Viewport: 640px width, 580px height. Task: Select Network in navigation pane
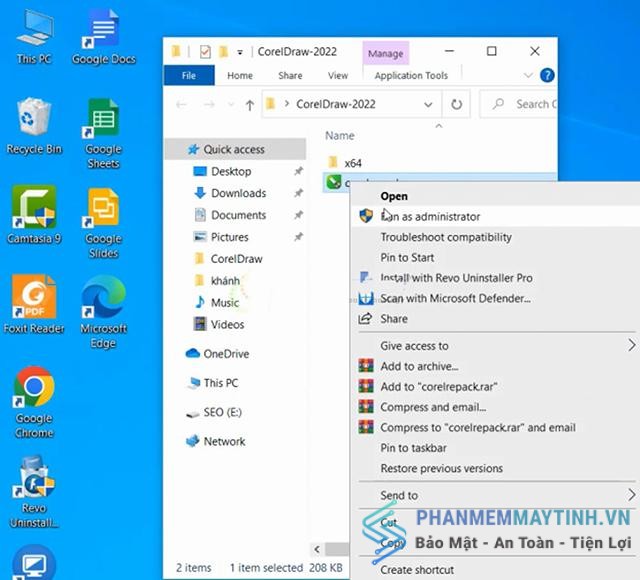coord(224,441)
